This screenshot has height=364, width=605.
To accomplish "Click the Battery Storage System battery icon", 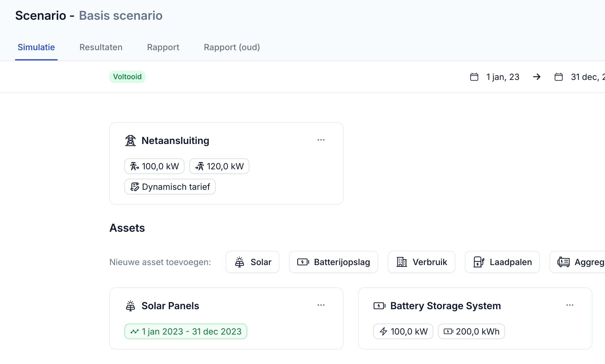I will (x=379, y=306).
